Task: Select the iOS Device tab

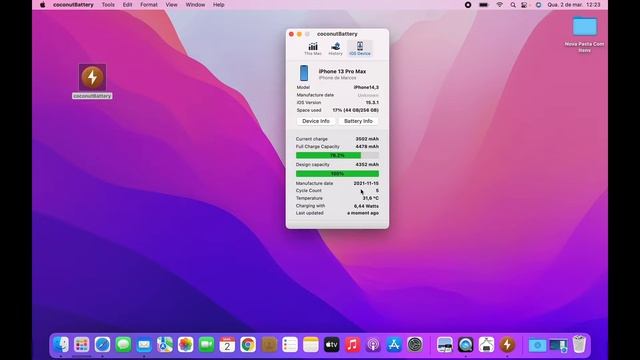Action: coord(360,49)
